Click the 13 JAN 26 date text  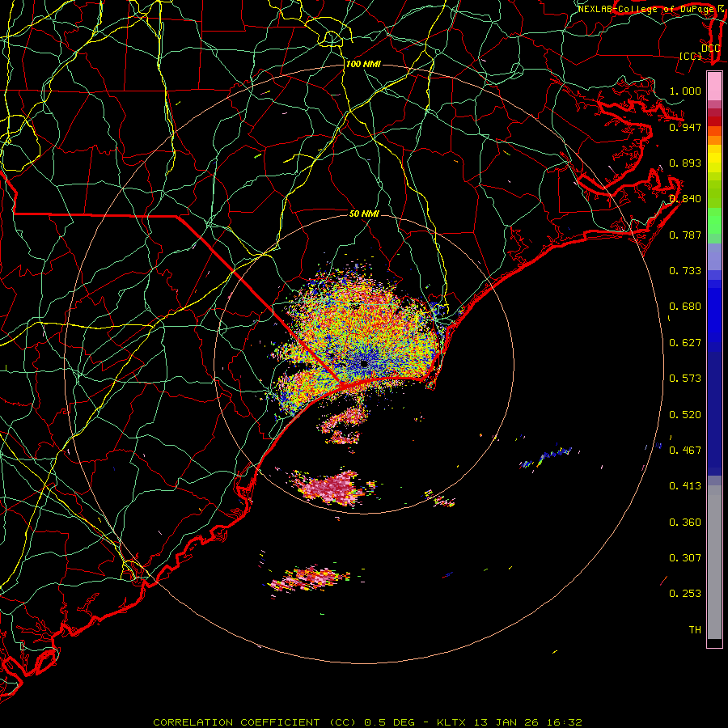tap(506, 722)
